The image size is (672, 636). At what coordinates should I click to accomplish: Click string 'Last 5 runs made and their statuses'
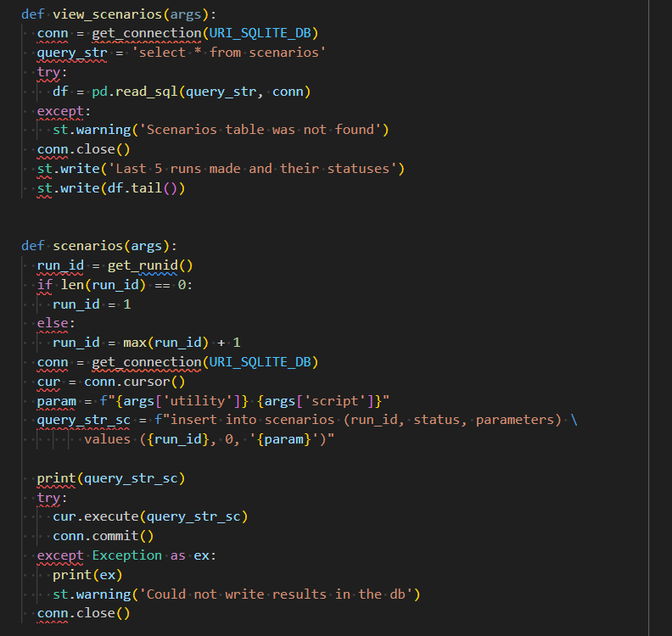(252, 169)
